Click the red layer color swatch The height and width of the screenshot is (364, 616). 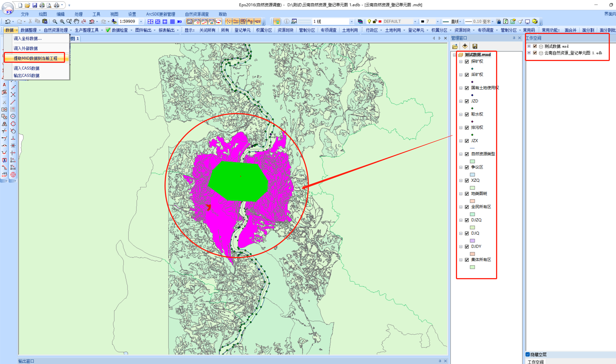(x=380, y=22)
